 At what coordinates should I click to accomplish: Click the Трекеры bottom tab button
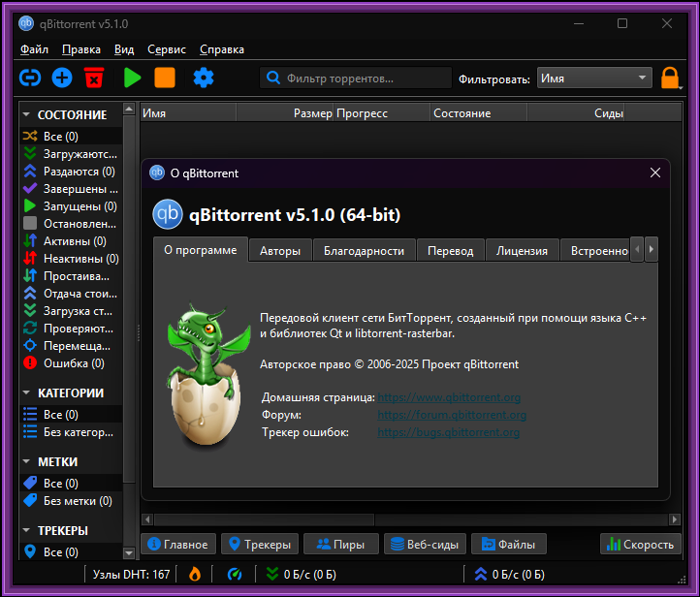tap(260, 544)
